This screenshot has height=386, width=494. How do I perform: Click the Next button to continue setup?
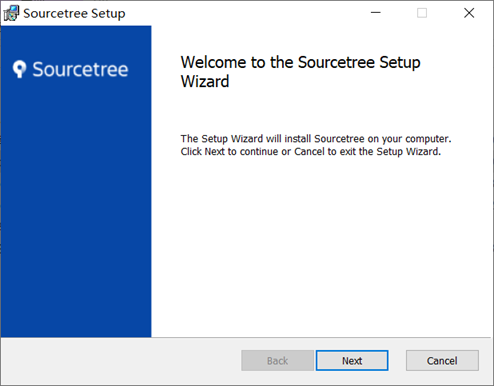tap(352, 360)
